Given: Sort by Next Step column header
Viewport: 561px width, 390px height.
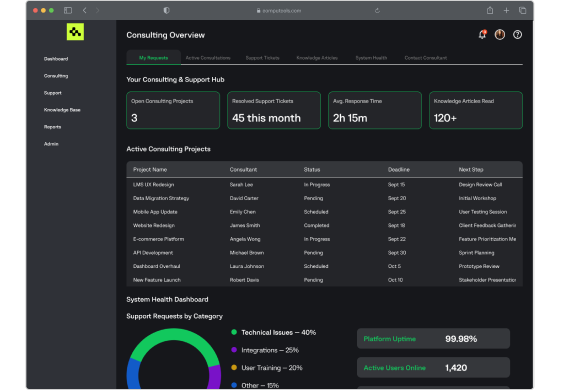Looking at the screenshot, I should click(x=471, y=170).
